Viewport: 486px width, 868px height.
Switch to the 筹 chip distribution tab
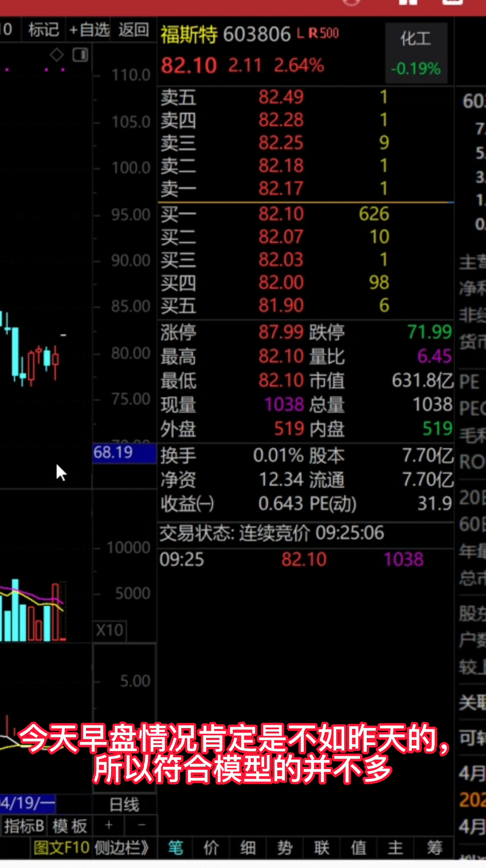(434, 848)
